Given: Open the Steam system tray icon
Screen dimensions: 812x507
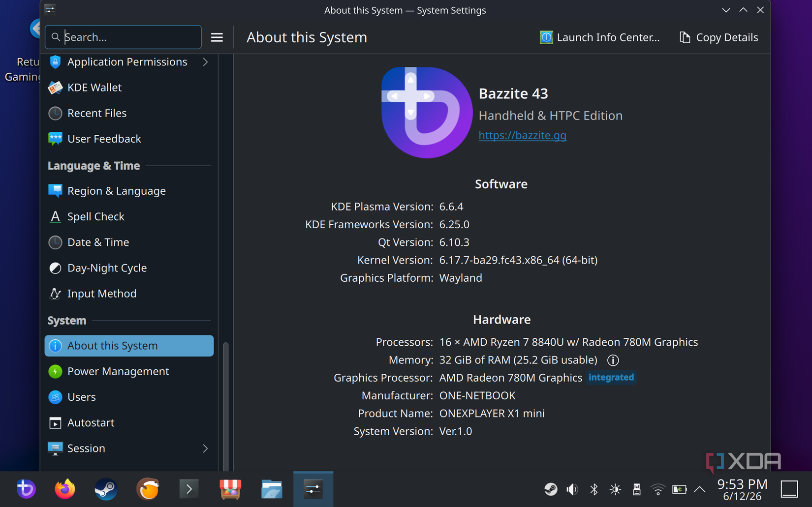Looking at the screenshot, I should pyautogui.click(x=551, y=489).
